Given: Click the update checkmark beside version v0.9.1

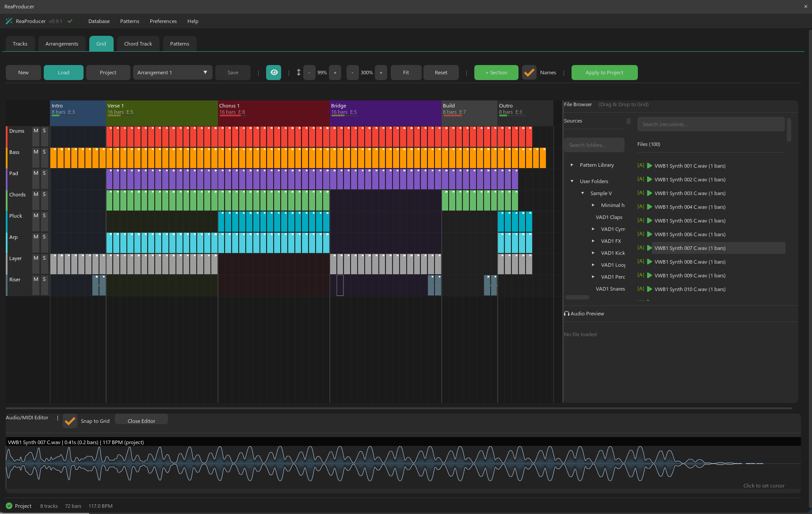Looking at the screenshot, I should pos(69,21).
